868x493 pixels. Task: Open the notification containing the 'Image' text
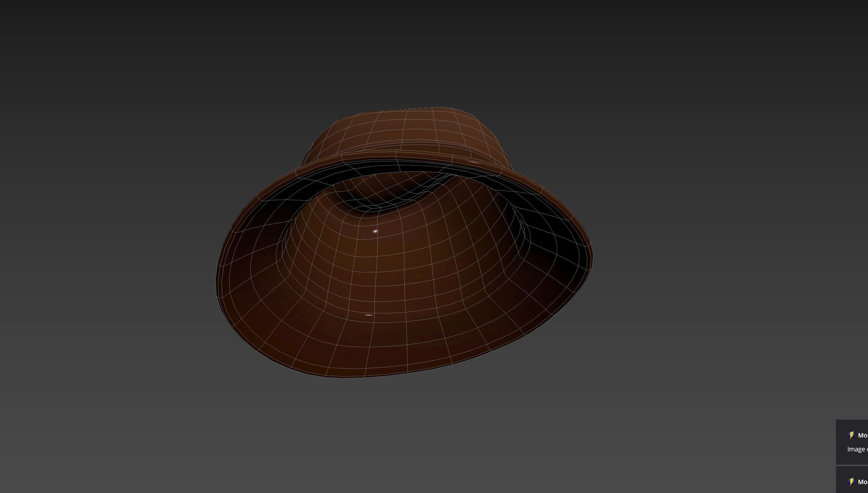pyautogui.click(x=852, y=442)
